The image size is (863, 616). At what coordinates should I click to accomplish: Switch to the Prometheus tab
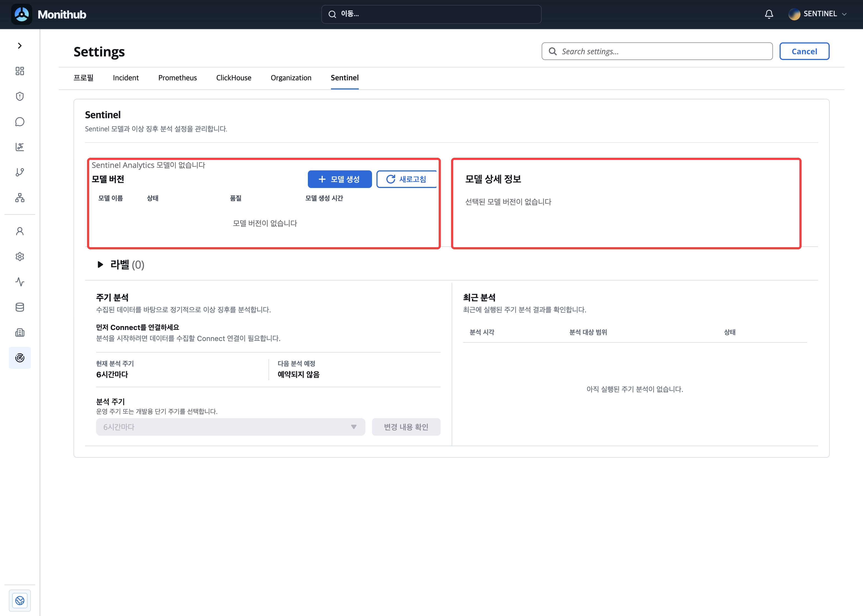point(177,78)
